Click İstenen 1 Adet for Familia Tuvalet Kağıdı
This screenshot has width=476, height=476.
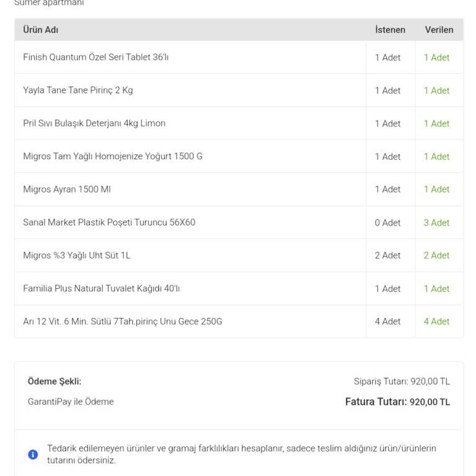click(387, 289)
